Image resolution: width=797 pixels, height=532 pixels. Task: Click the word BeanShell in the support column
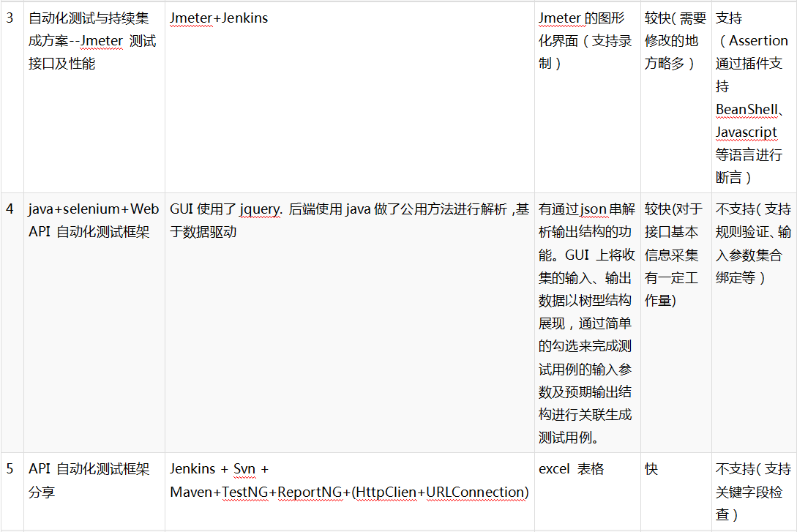coord(747,108)
